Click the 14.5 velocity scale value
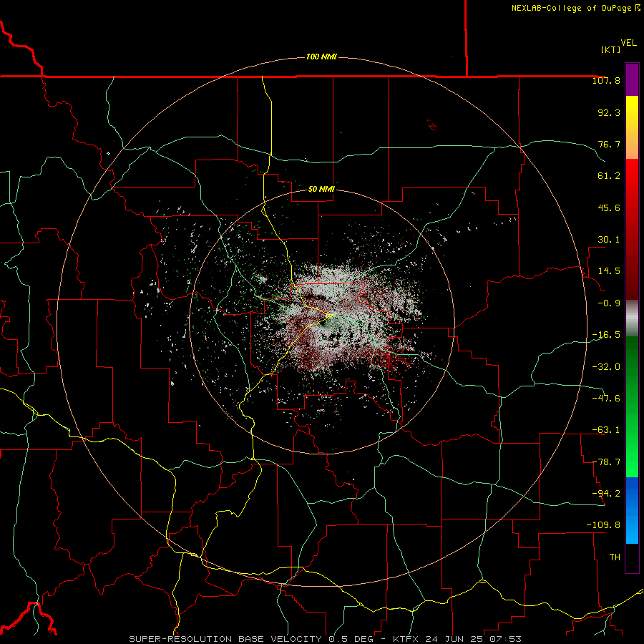 pos(609,271)
